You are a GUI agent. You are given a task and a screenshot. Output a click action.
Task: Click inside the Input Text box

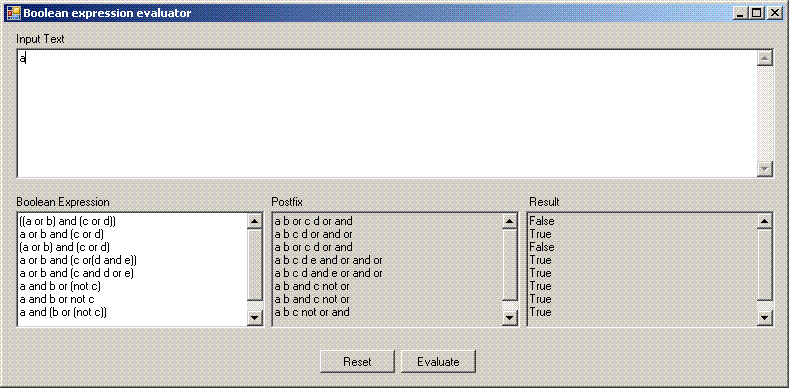point(386,114)
